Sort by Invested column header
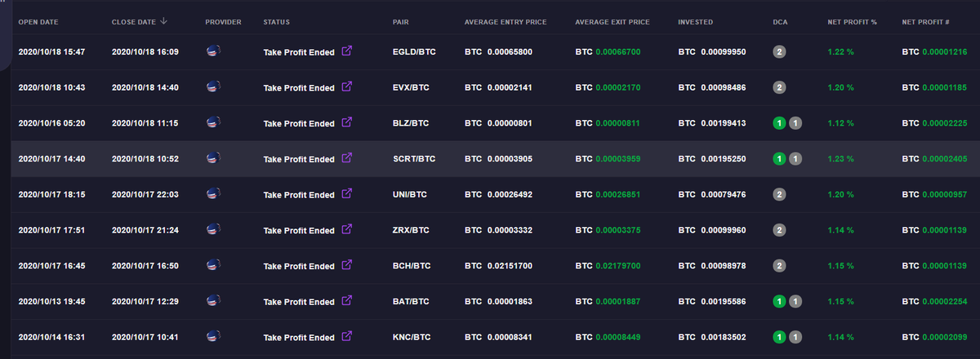 click(696, 21)
